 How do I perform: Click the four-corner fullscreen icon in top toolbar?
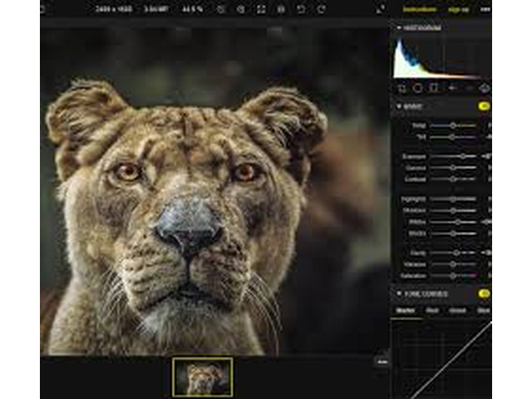261,9
